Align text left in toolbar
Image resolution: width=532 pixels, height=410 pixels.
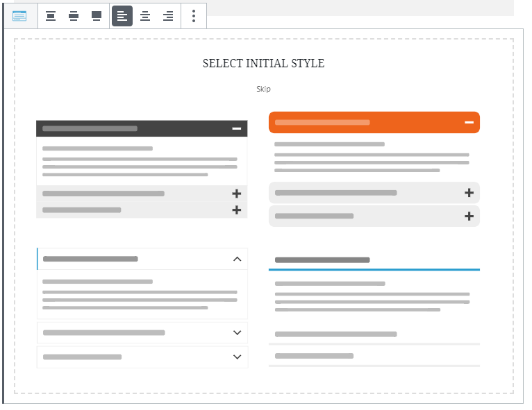pyautogui.click(x=122, y=16)
